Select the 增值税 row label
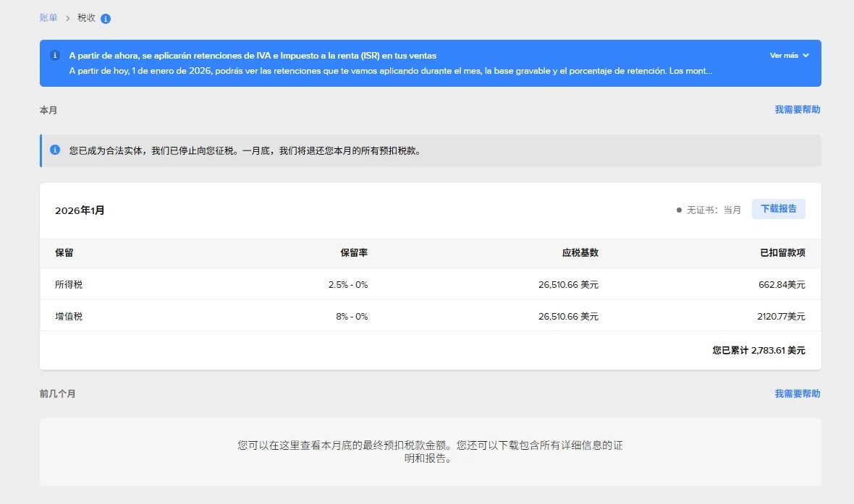Image resolution: width=854 pixels, height=504 pixels. click(x=69, y=316)
